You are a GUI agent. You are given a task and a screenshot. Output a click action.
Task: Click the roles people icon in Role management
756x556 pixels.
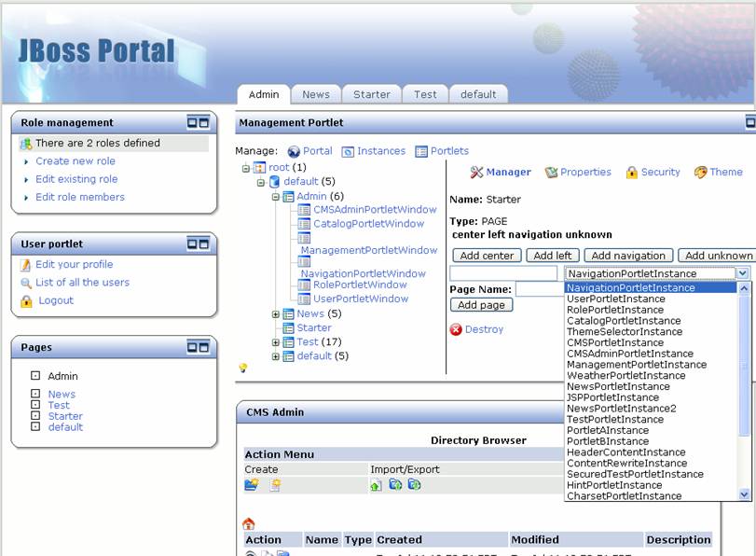tap(25, 144)
